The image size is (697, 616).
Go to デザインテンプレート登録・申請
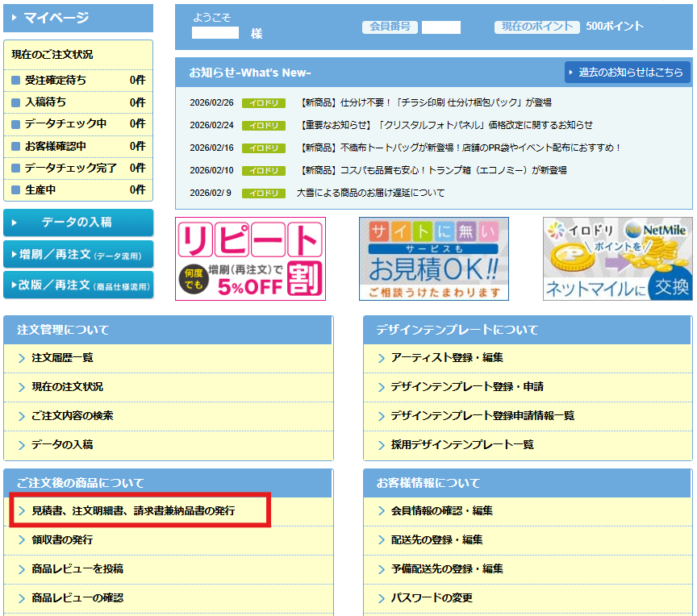coord(467,387)
